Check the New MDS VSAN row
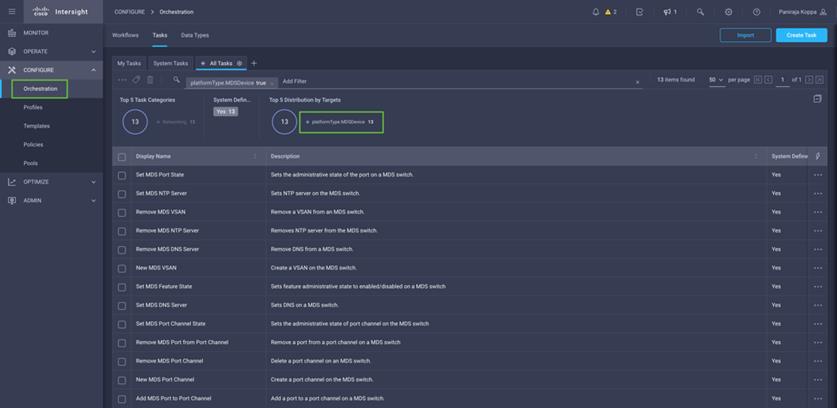This screenshot has height=408, width=837. (122, 268)
